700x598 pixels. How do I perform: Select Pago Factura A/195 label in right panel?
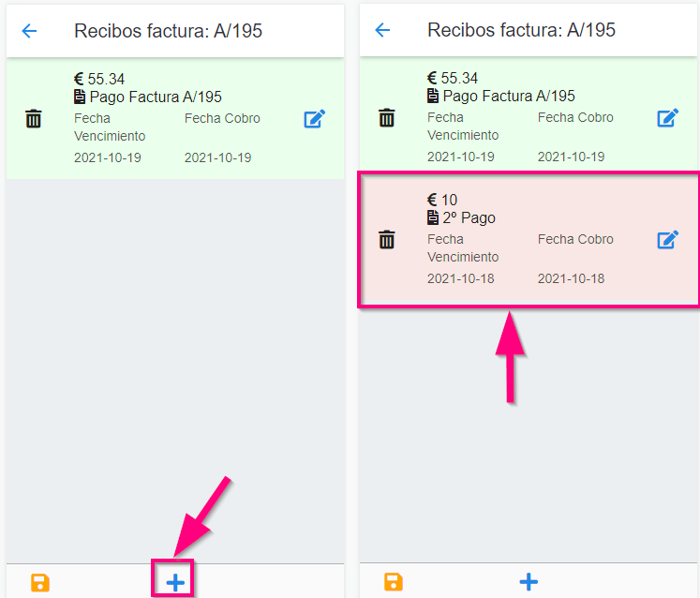click(x=508, y=96)
